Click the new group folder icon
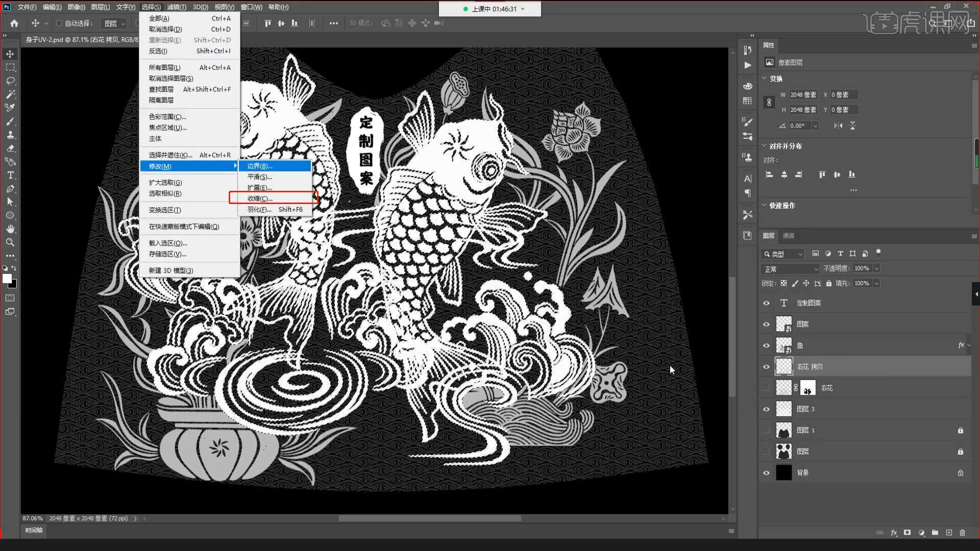 pos(935,533)
